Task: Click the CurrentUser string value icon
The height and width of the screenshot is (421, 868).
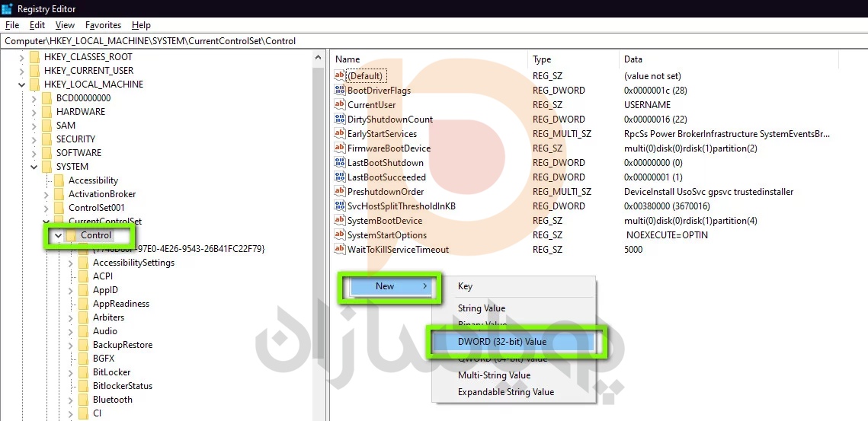Action: (340, 105)
